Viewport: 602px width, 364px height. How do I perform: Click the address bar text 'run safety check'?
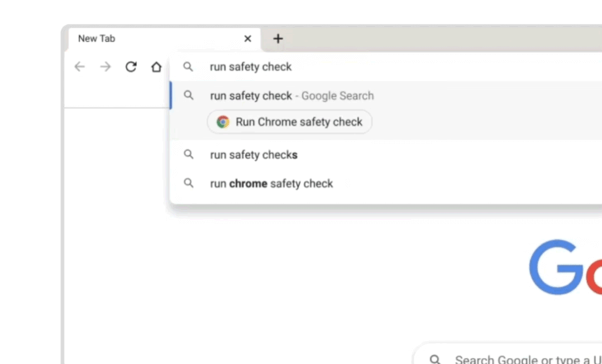pos(251,67)
